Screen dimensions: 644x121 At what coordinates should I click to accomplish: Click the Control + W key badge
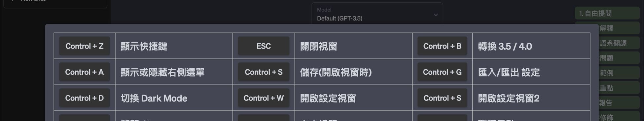point(264,98)
